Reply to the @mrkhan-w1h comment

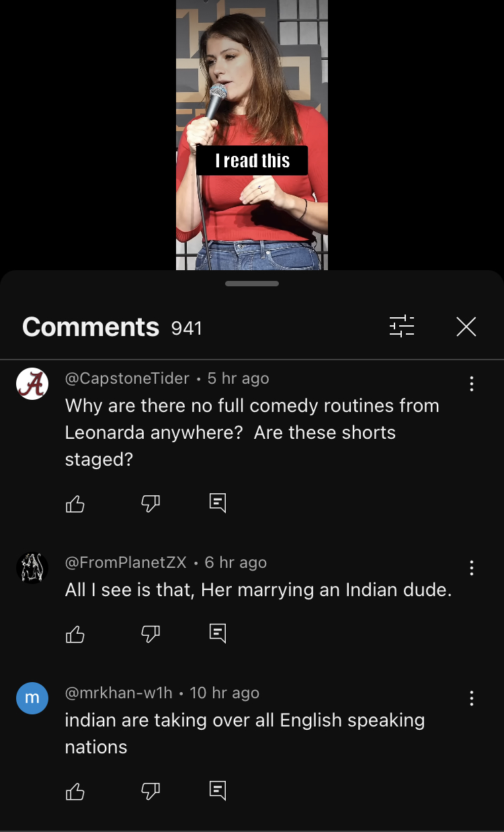pyautogui.click(x=218, y=791)
